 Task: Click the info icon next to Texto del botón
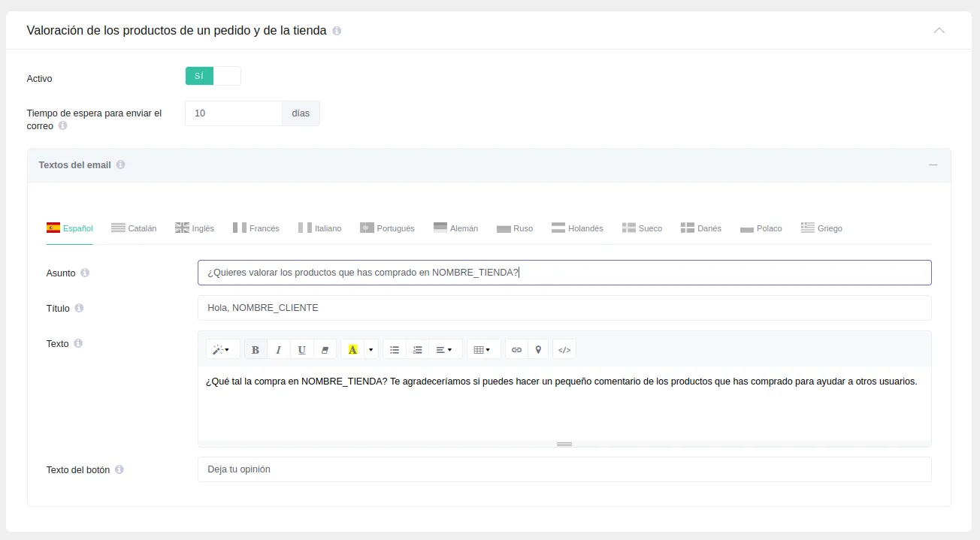[119, 469]
